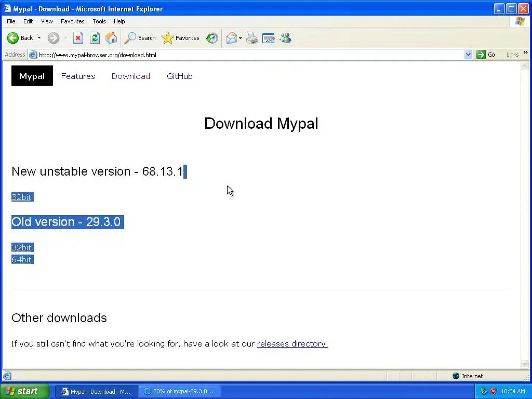Open the Tools menu
The width and height of the screenshot is (532, 399).
click(x=99, y=21)
